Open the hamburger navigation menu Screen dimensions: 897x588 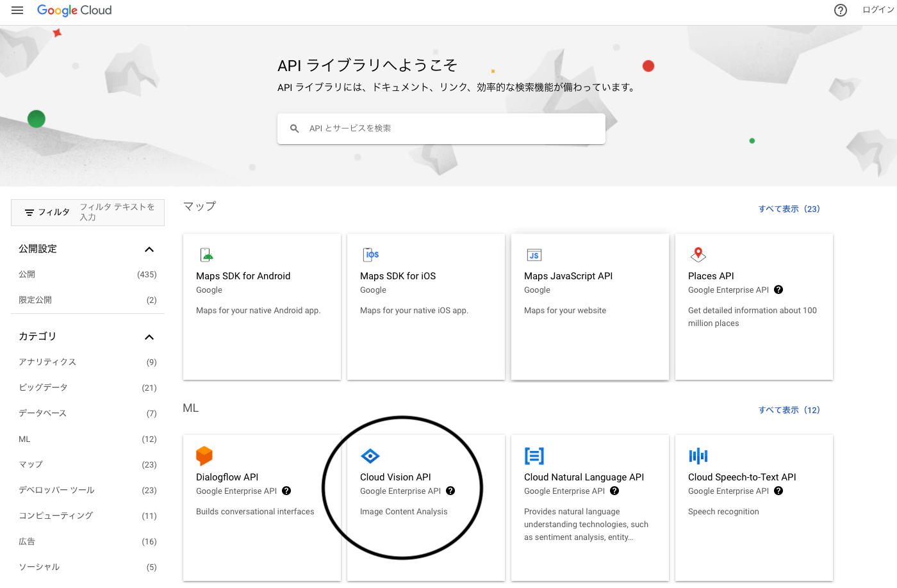[17, 10]
